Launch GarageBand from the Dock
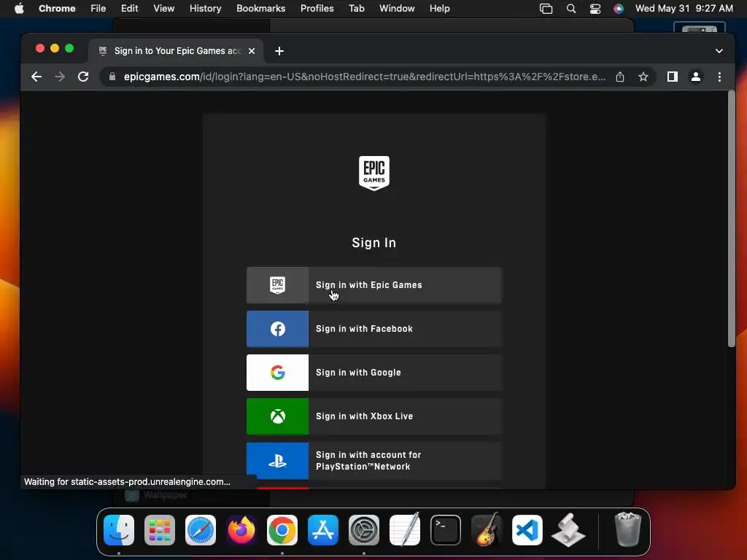Viewport: 747px width, 560px height. coord(487,529)
